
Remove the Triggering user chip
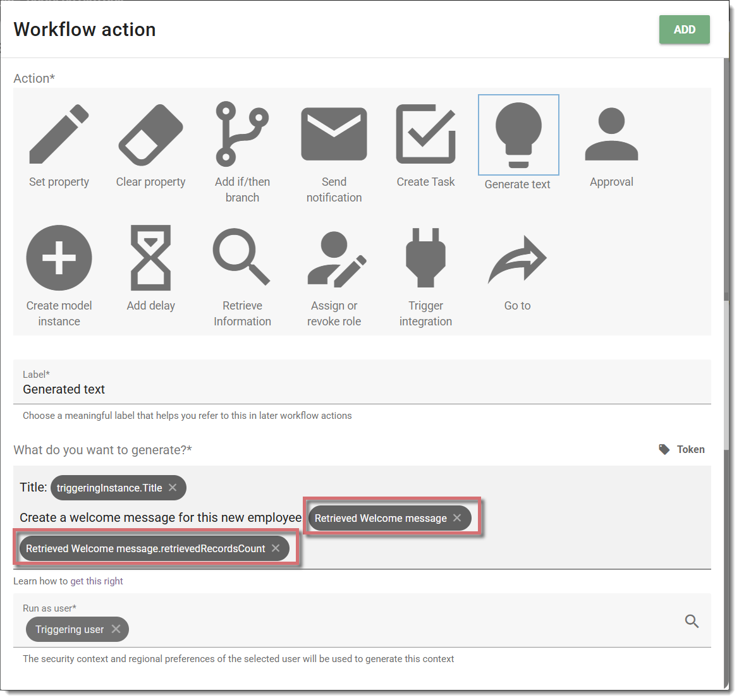coord(116,629)
